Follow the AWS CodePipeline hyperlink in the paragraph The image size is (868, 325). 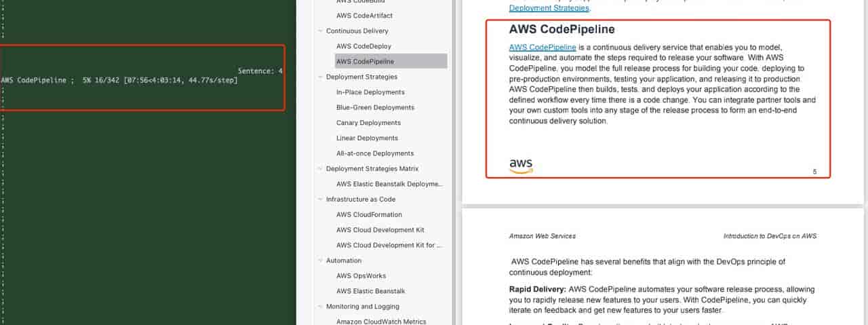[x=542, y=47]
